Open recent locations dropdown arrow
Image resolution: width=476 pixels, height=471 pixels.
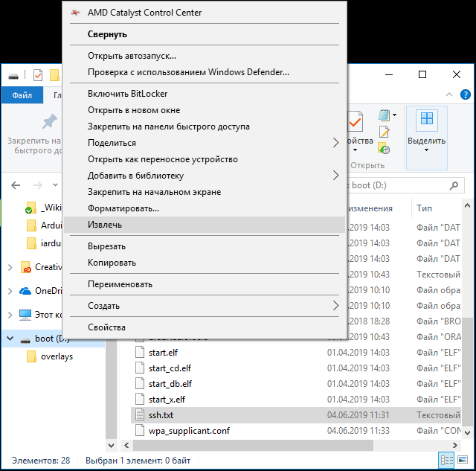point(55,185)
